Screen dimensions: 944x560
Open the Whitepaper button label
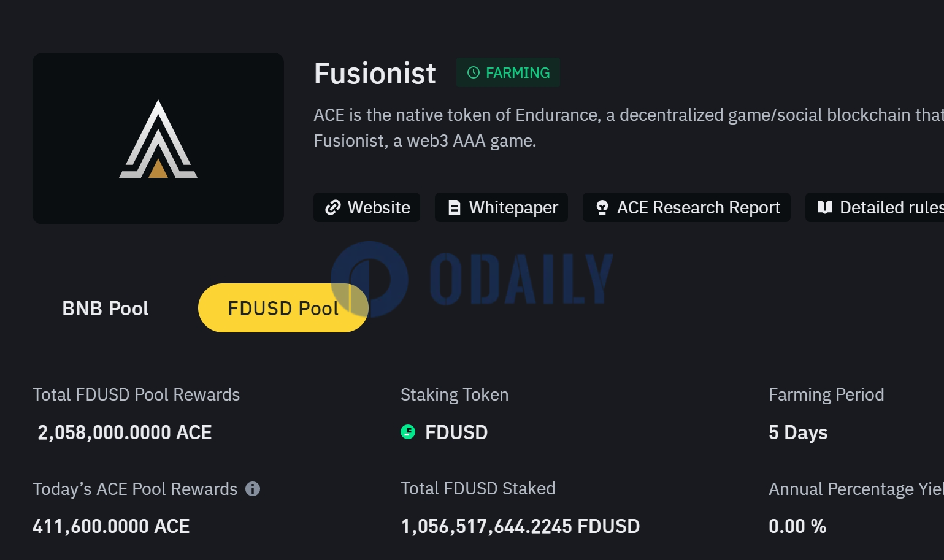click(x=513, y=208)
